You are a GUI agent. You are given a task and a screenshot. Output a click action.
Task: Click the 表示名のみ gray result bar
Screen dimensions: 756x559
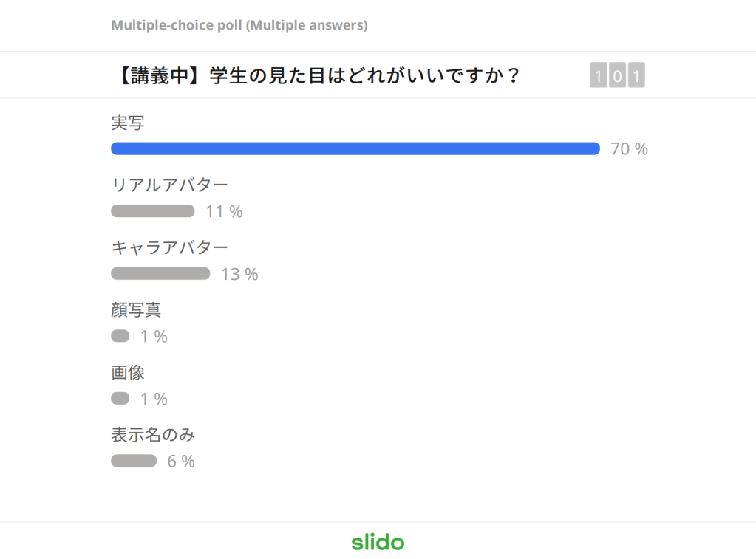[x=134, y=461]
